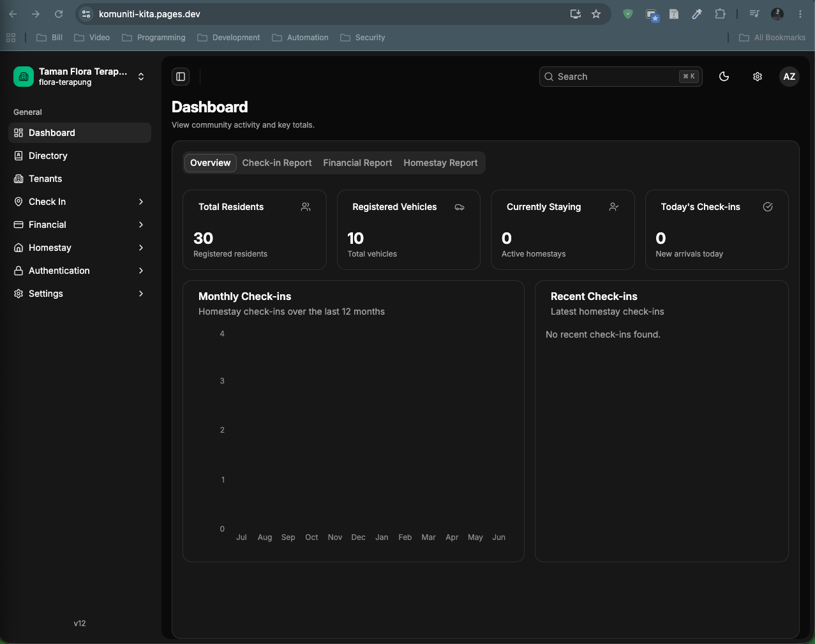Open the Automation bookmarks folder
The image size is (815, 644).
click(300, 38)
